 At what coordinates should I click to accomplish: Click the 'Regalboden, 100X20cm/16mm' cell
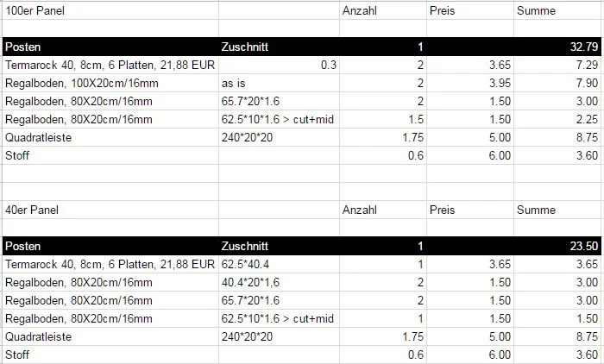point(110,83)
